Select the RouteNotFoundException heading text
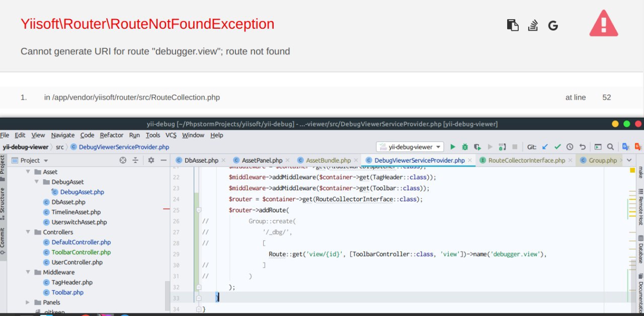Screen dimensions: 644x316 pos(147,24)
